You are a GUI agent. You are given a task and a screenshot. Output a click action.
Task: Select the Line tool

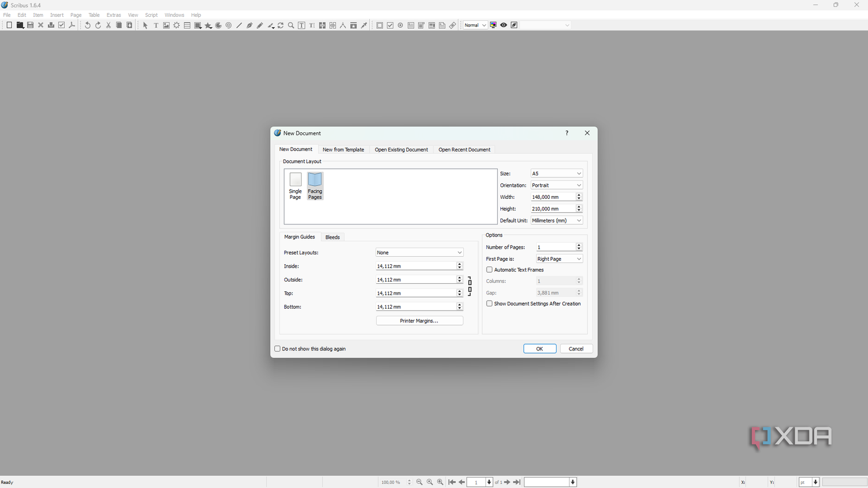click(239, 25)
